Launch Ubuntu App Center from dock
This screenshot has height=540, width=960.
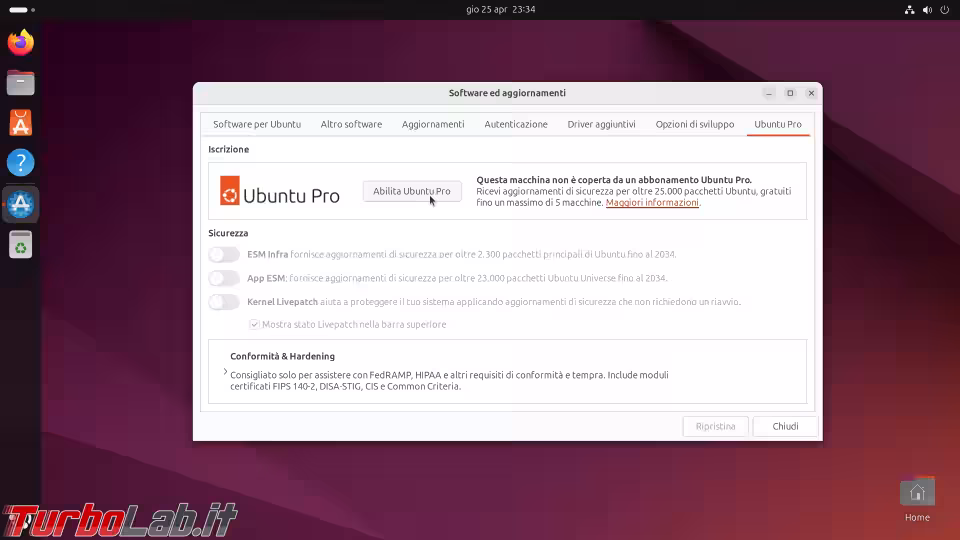pos(21,123)
